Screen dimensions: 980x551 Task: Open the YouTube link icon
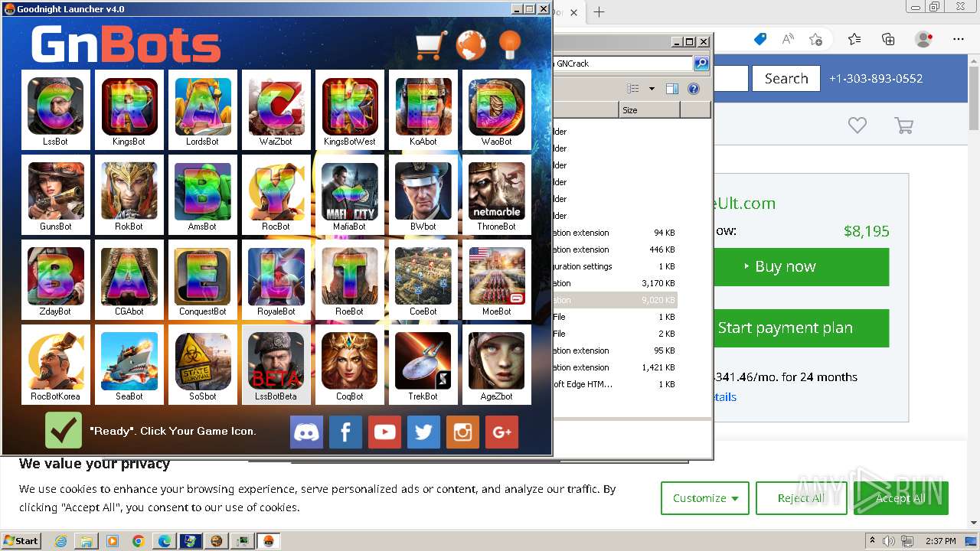point(384,432)
